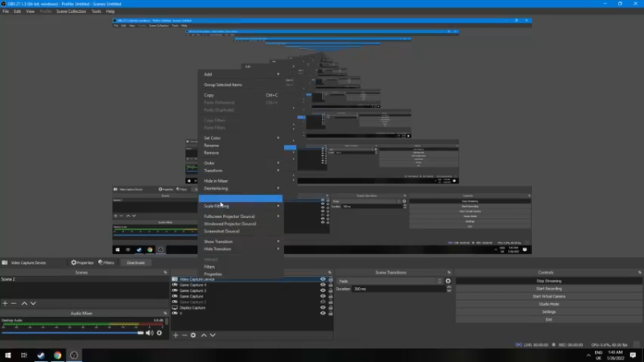The width and height of the screenshot is (644, 362).
Task: Move source up in Sources list
Action: pos(204,335)
